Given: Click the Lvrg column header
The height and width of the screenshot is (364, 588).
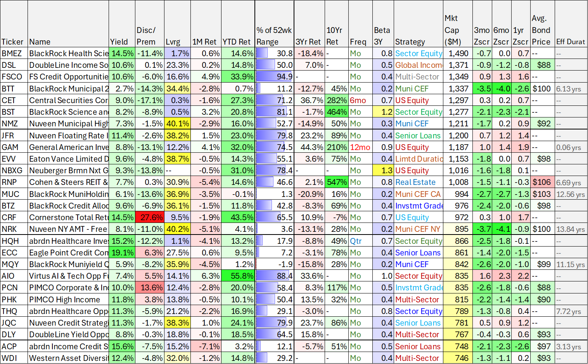Looking at the screenshot, I should point(177,24).
